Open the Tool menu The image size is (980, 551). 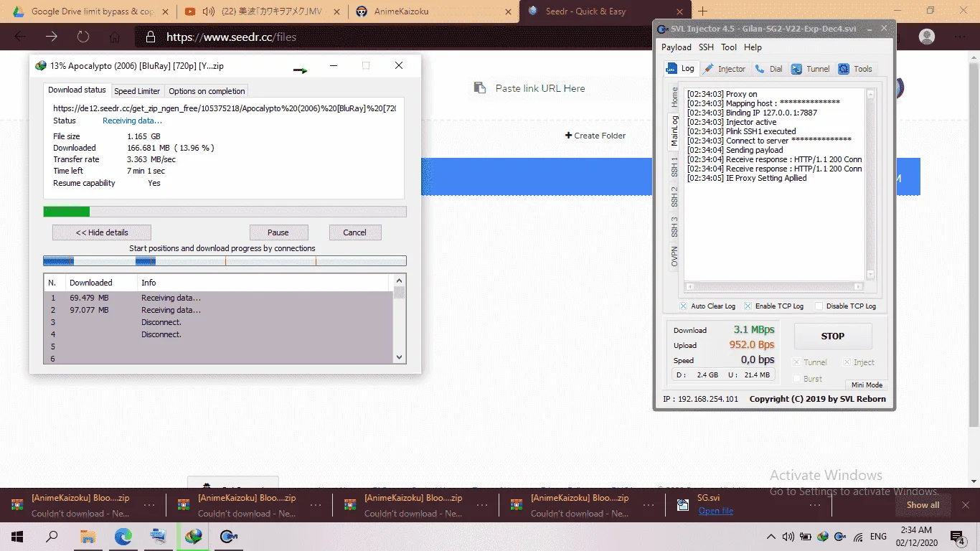[x=729, y=47]
